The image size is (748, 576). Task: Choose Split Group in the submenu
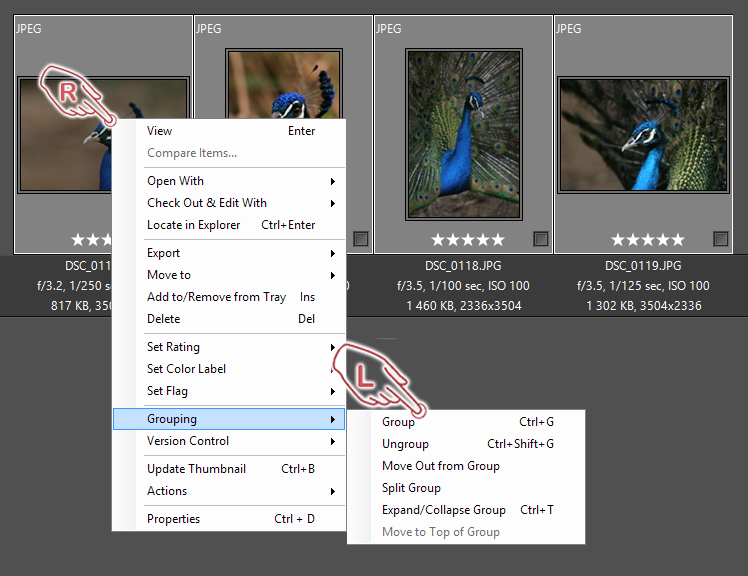click(411, 488)
